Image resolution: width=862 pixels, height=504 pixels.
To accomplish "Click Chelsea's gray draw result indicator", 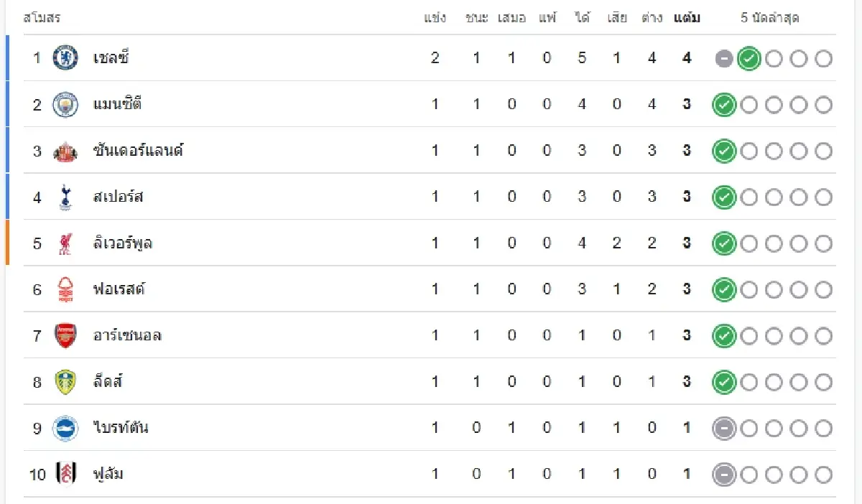I will tap(724, 59).
